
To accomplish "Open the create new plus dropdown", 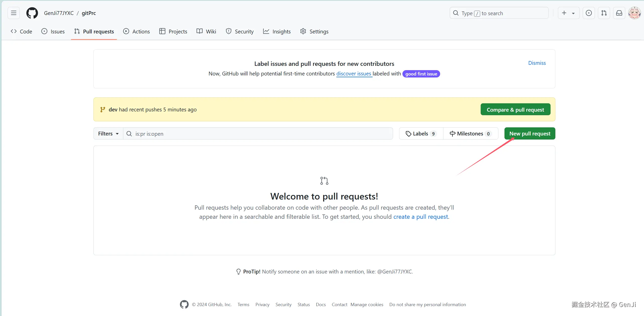I will coord(568,13).
